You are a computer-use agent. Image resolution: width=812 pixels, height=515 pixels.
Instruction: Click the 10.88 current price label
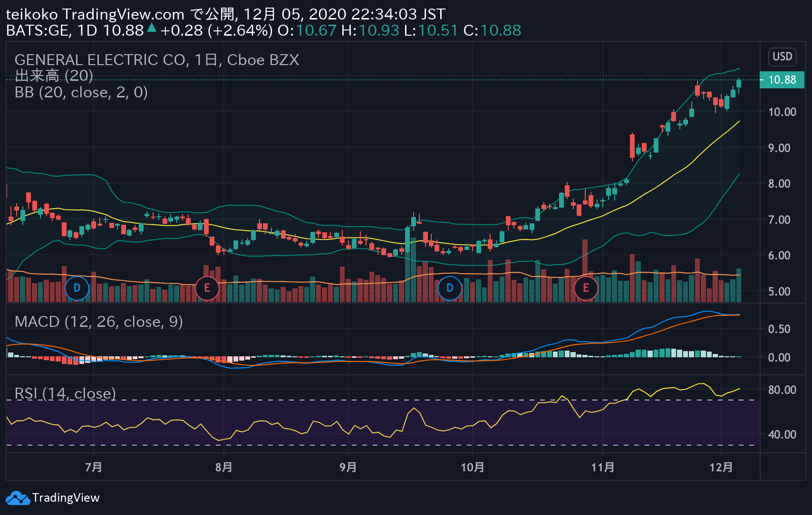[782, 80]
